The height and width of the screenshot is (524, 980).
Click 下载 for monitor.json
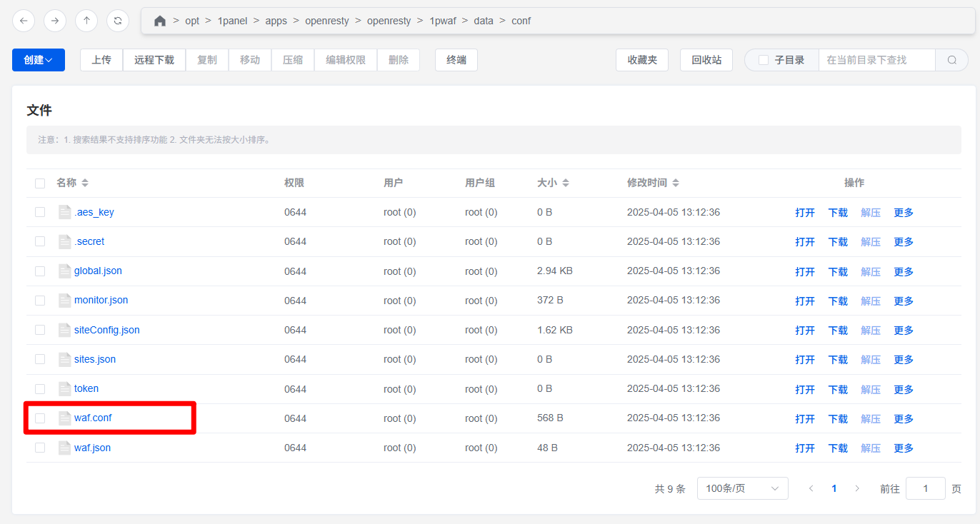point(838,301)
